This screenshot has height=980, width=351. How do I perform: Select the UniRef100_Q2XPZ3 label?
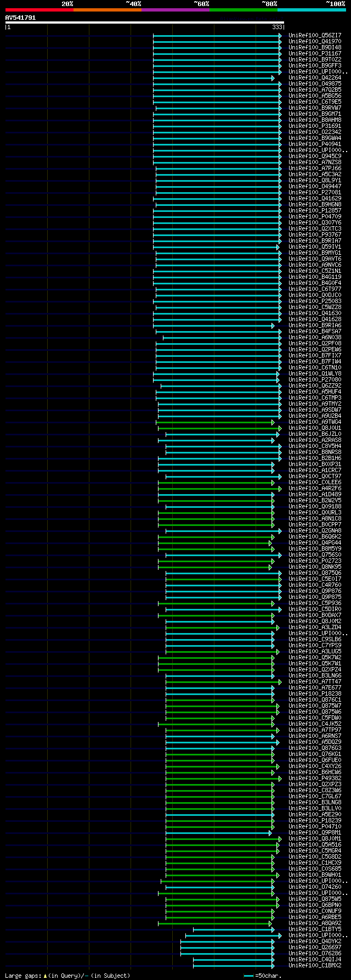[x=315, y=784]
